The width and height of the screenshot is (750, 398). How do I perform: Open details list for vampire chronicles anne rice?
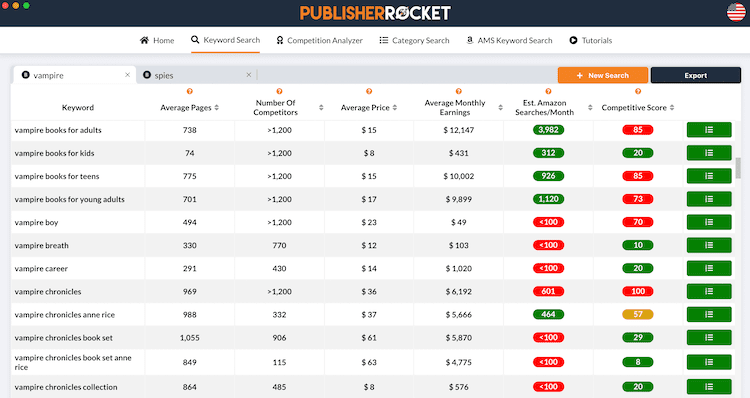coord(709,314)
